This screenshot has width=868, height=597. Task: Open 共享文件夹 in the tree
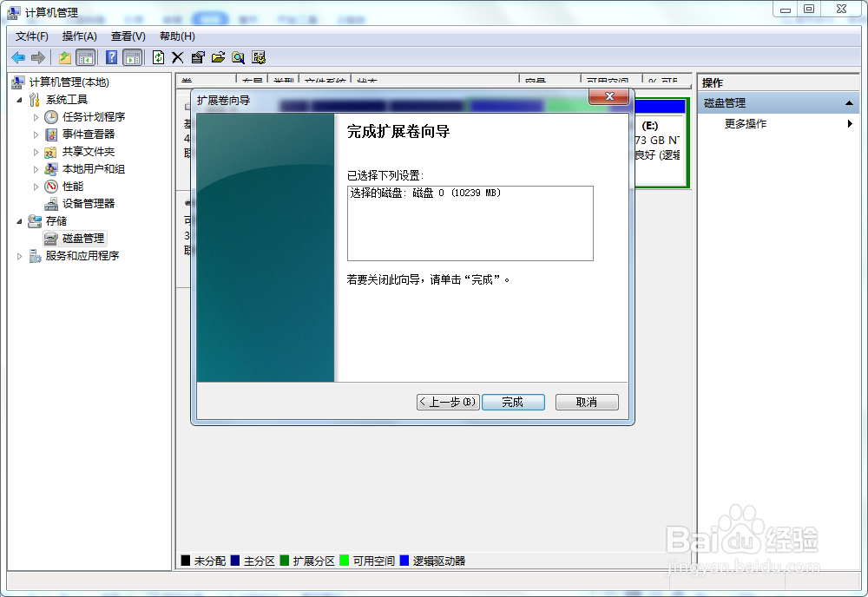89,152
